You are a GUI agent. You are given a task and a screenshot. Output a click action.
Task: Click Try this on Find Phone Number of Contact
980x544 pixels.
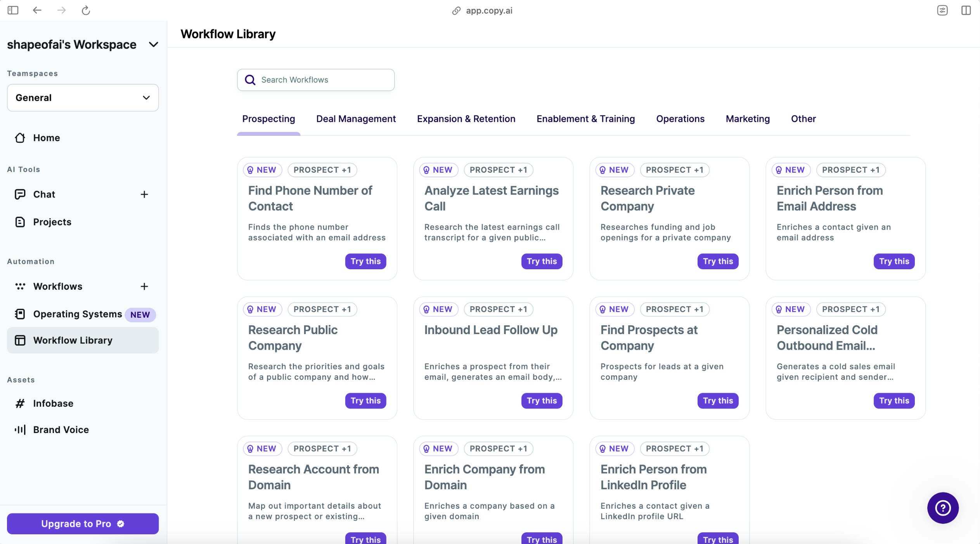[x=365, y=261]
